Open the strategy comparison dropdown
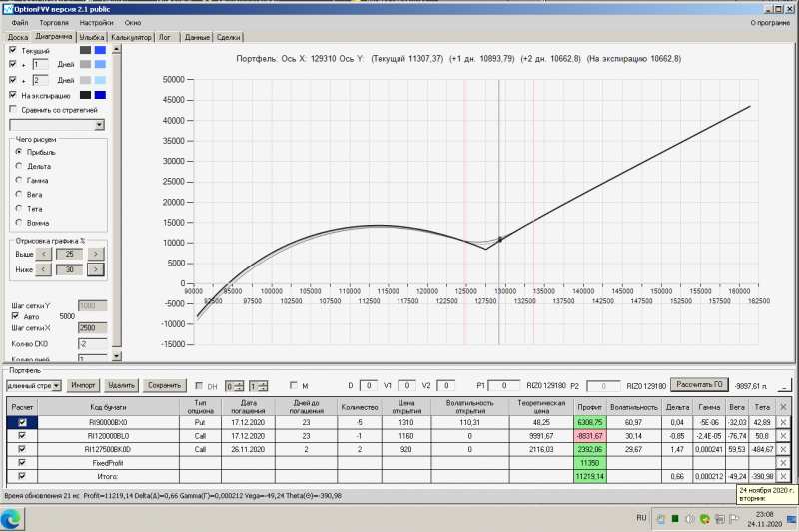Screen dimensions: 799x532 pos(99,125)
